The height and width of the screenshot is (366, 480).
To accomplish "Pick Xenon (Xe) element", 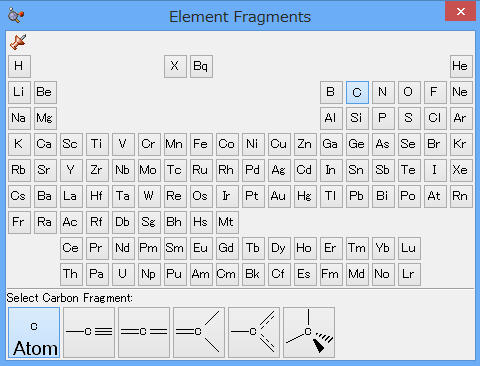I will pos(461,170).
